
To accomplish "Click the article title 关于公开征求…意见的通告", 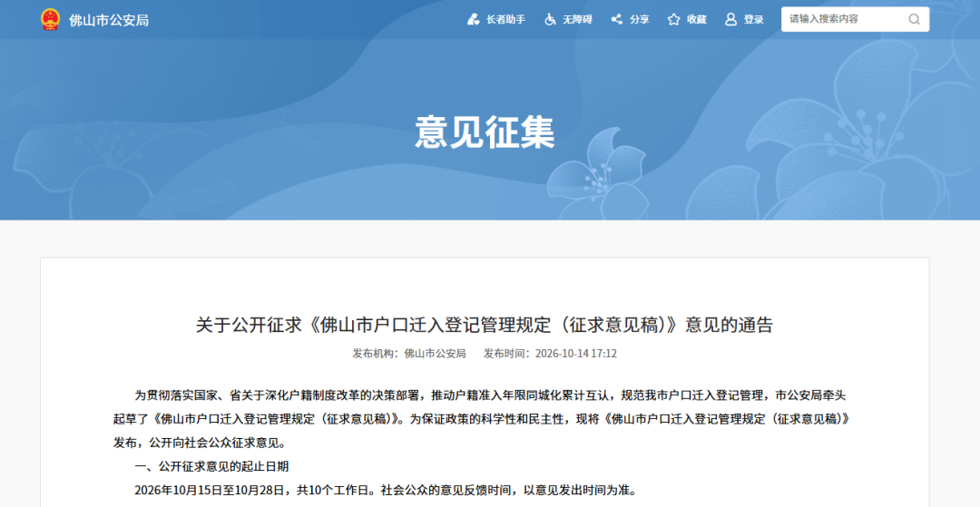I will (x=485, y=325).
